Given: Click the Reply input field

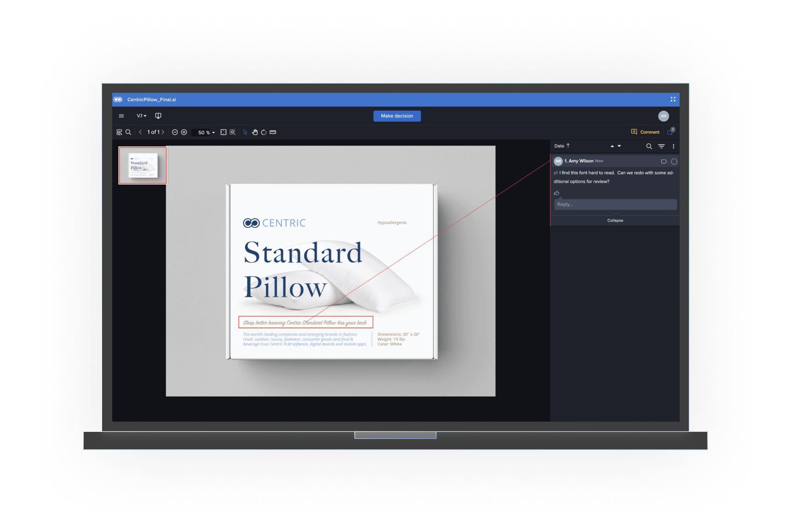Looking at the screenshot, I should pyautogui.click(x=615, y=204).
